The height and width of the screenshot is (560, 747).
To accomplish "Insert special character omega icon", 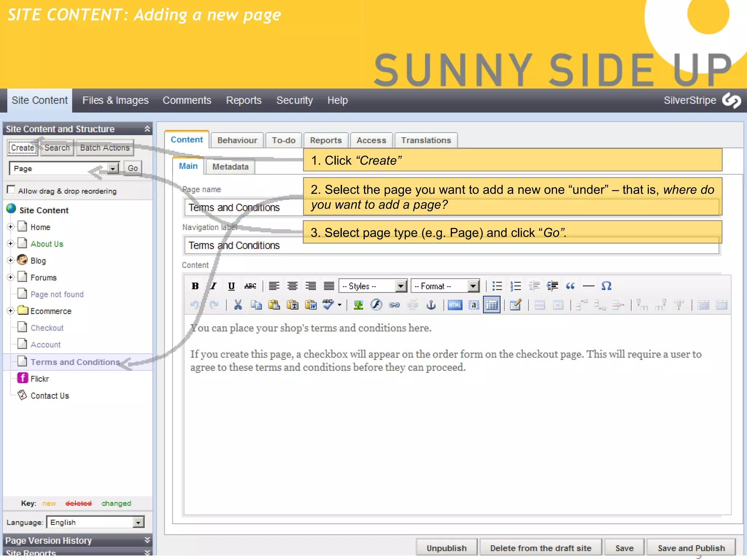I will tap(606, 286).
